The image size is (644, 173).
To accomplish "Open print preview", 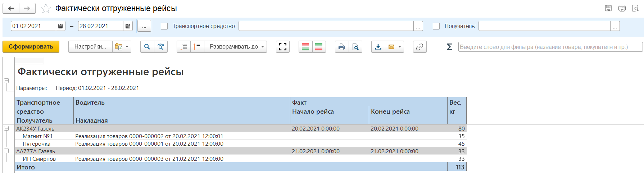I will pyautogui.click(x=355, y=47).
